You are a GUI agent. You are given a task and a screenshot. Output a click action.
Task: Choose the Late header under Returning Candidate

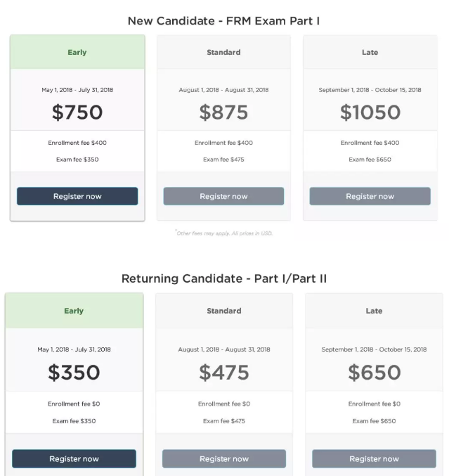374,311
